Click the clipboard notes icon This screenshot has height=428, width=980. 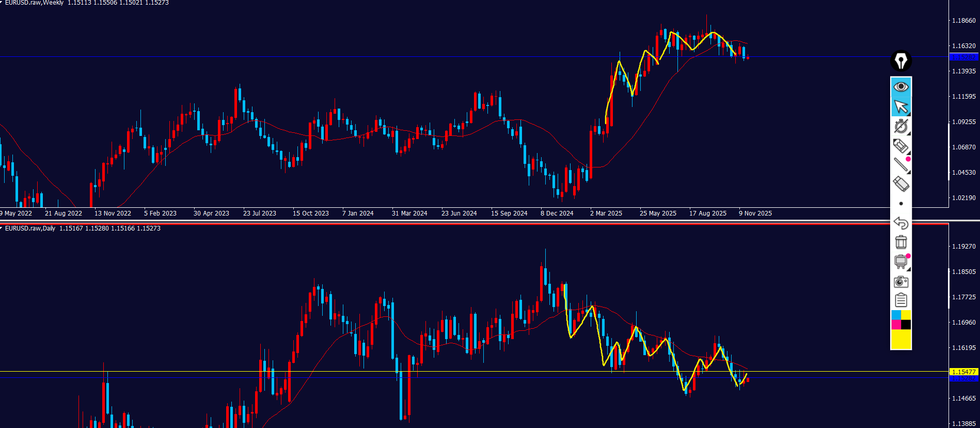tap(901, 300)
